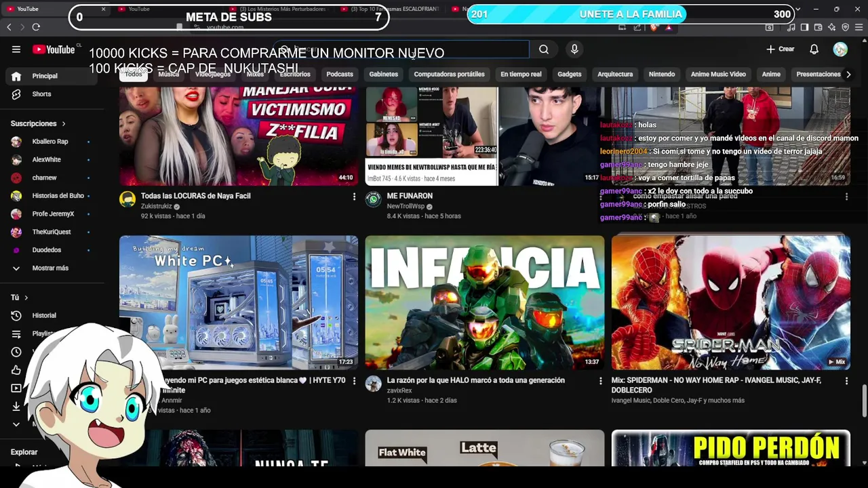Show more category chips with right arrow

pyautogui.click(x=848, y=75)
